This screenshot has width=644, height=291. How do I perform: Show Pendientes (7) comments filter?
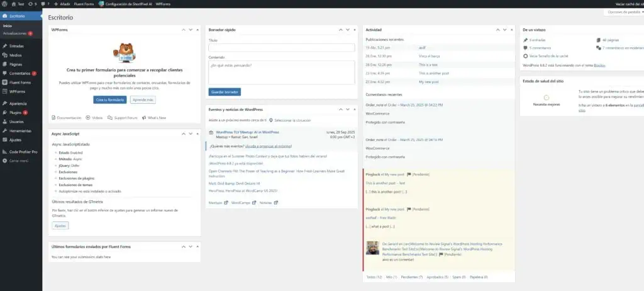pyautogui.click(x=411, y=277)
